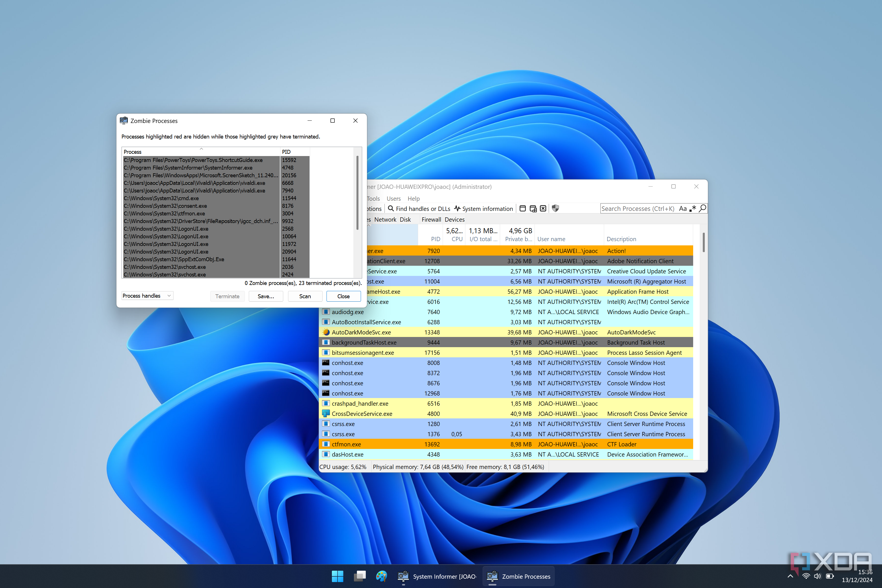Click Find handles or DLLs

click(419, 209)
